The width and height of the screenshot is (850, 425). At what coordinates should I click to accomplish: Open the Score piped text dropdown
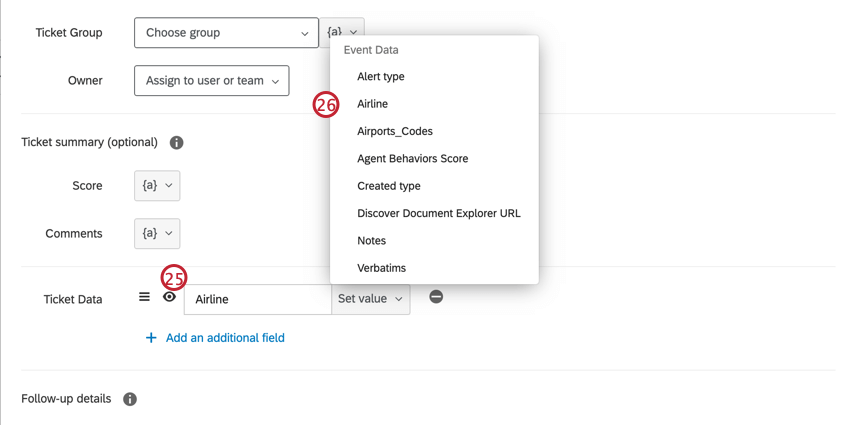point(157,186)
